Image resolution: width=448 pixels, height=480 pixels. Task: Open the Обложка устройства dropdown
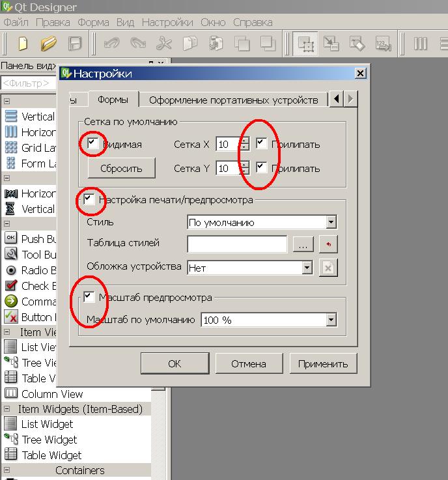[249, 268]
